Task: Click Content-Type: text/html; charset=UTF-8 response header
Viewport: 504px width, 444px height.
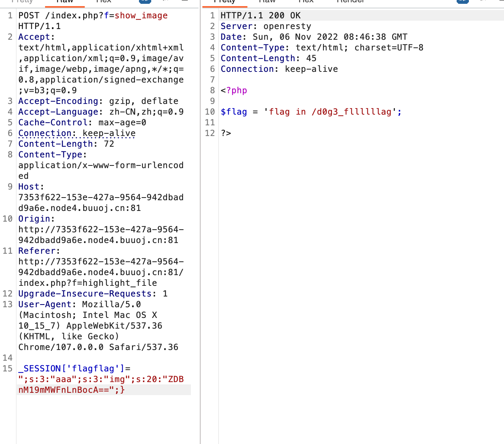Action: click(x=322, y=48)
